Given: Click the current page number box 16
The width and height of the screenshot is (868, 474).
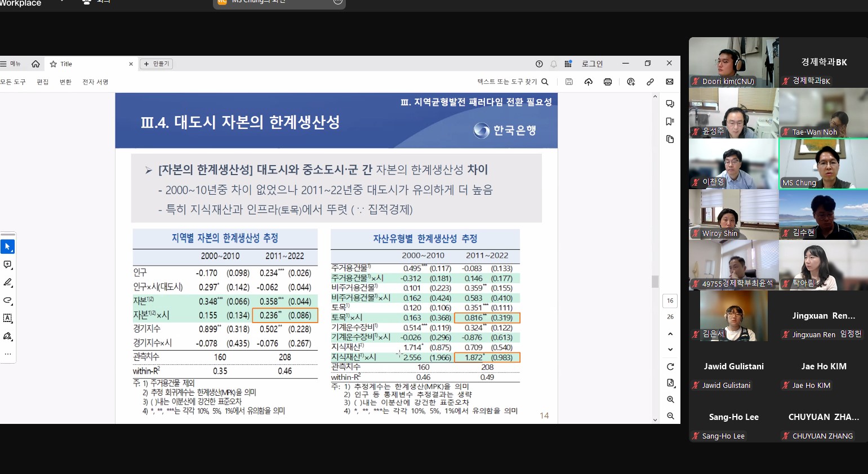Looking at the screenshot, I should 670,301.
